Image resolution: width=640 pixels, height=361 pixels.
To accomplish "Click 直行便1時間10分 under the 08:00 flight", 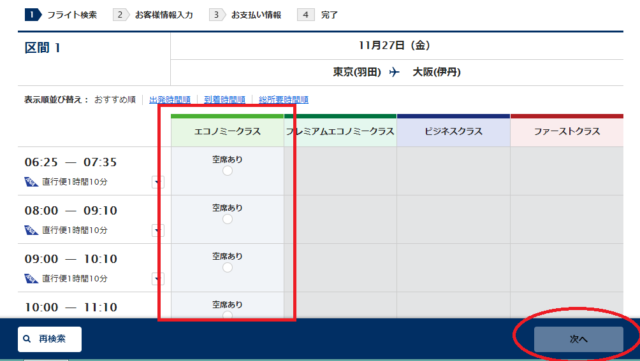I will [x=75, y=230].
